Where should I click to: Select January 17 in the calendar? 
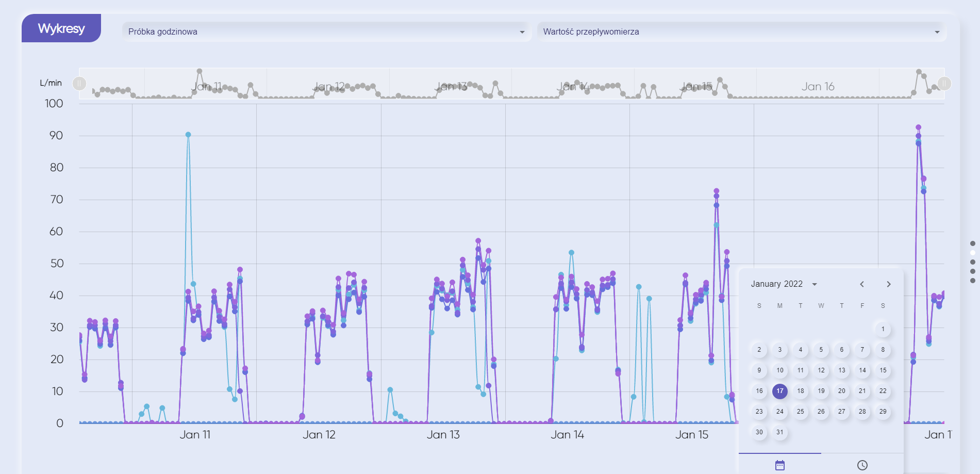click(779, 391)
